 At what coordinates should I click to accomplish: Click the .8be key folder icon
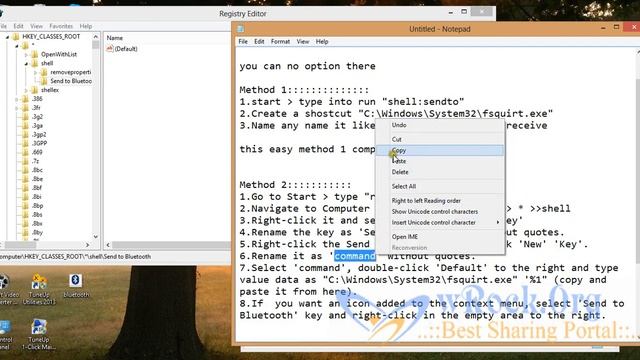click(25, 179)
